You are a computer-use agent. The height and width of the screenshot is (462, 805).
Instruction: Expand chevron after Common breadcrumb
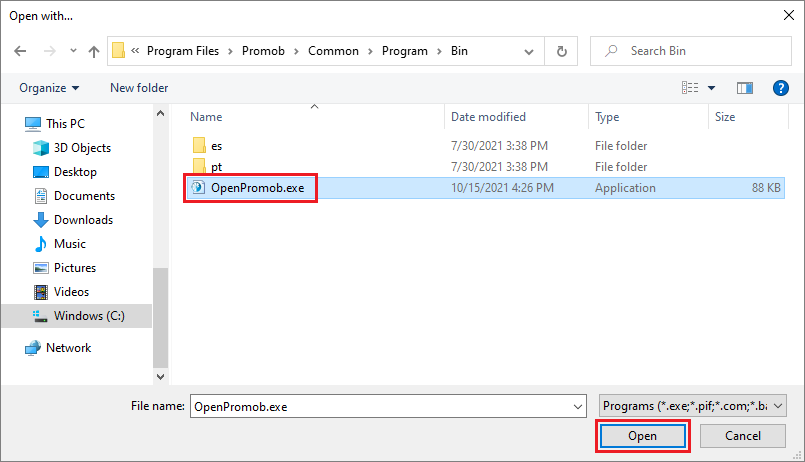[370, 51]
